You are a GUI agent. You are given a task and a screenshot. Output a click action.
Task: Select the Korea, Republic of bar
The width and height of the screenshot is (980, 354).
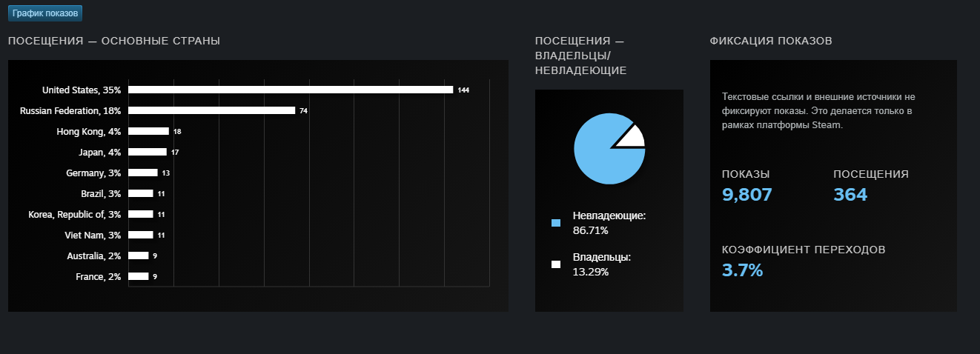pyautogui.click(x=141, y=214)
